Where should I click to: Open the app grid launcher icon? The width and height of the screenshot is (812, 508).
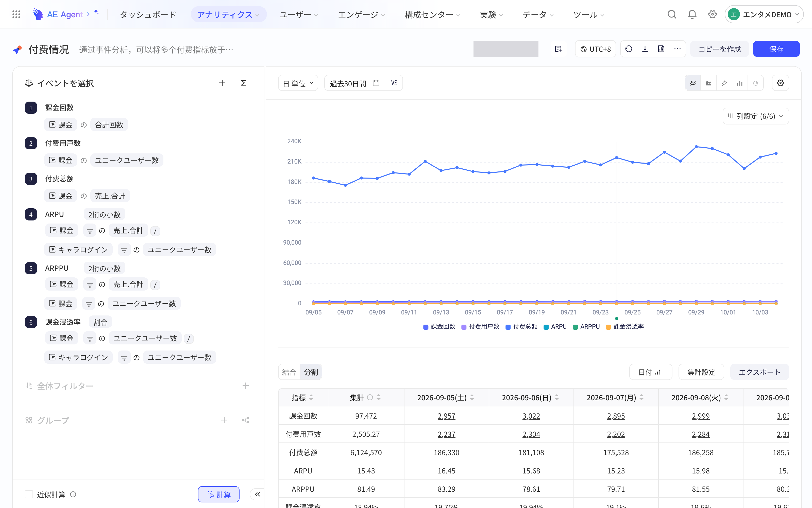(16, 14)
